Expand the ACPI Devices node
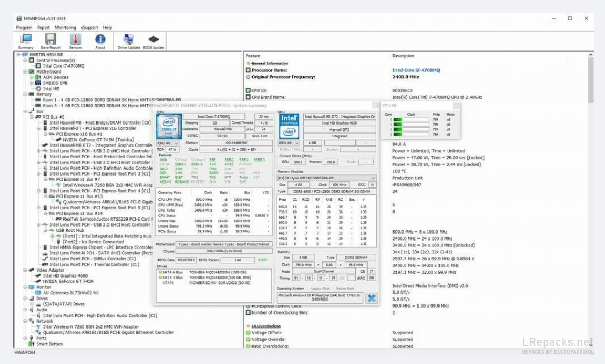605x364 pixels. [x=32, y=77]
